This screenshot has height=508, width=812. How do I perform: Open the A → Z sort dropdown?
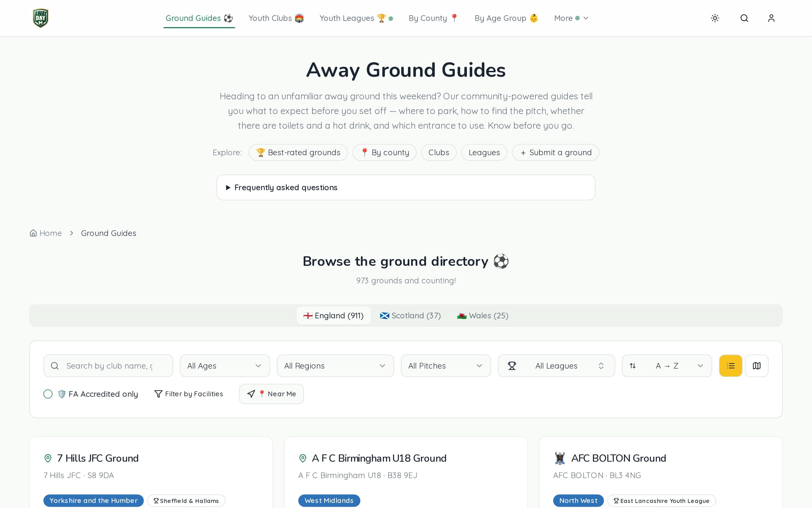coord(667,365)
